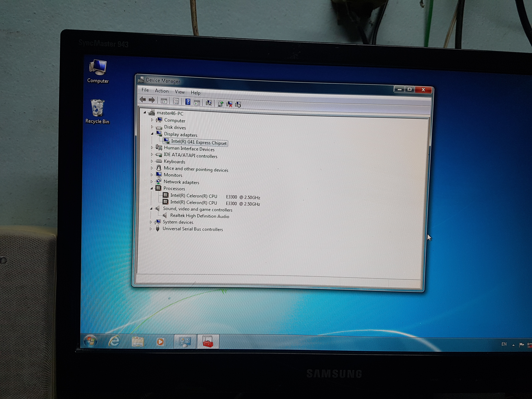Switch to the Control Panel taskbar button
This screenshot has height=399, width=532.
pyautogui.click(x=185, y=342)
